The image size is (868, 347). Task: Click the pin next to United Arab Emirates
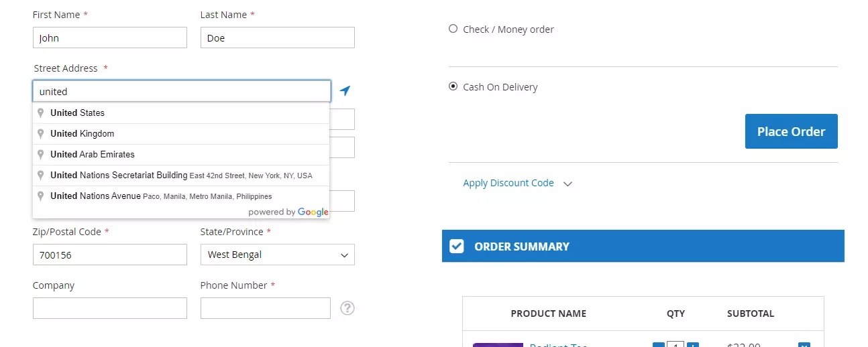click(x=41, y=154)
